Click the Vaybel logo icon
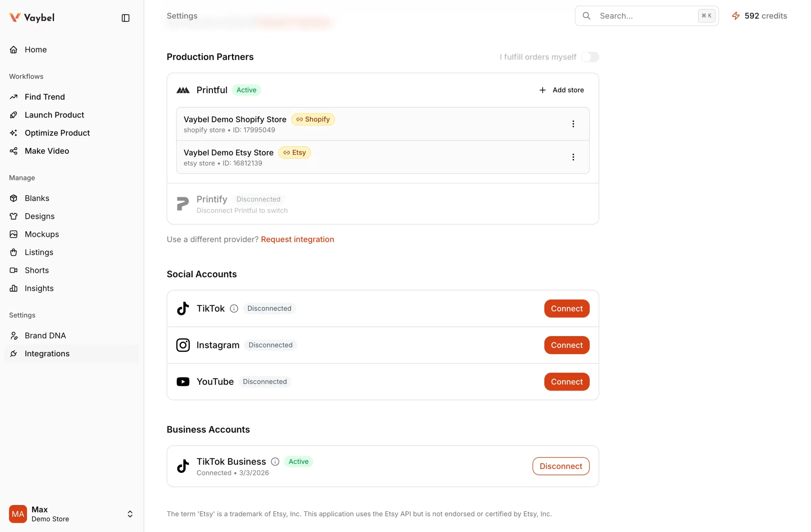 [14, 17]
